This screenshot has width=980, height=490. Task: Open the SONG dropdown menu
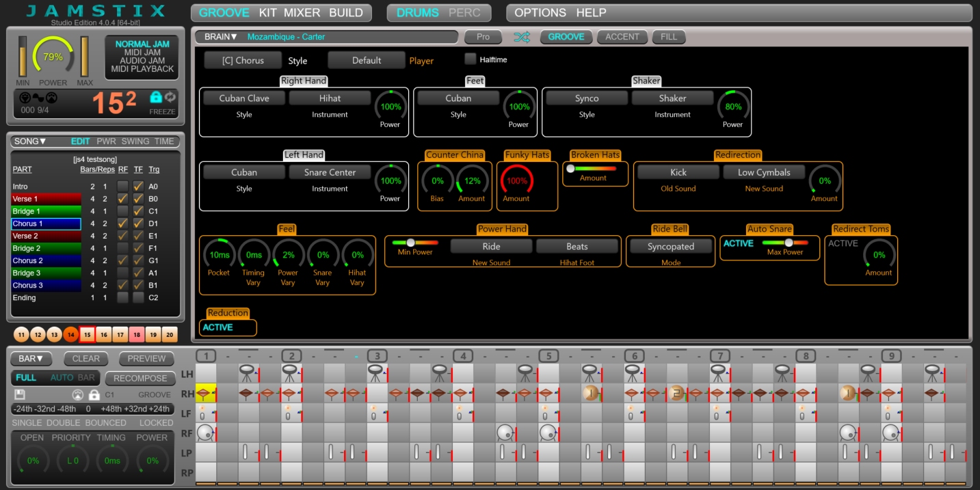(30, 141)
